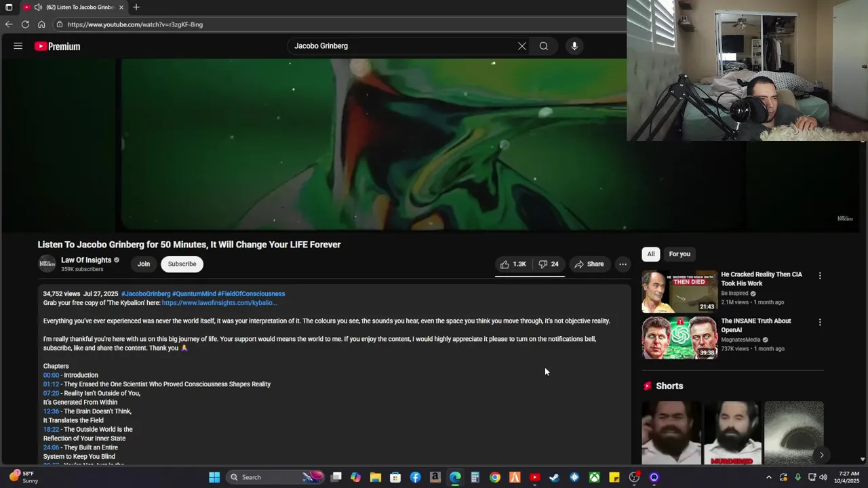Join the Law Of Insights channel
The height and width of the screenshot is (488, 868).
[x=144, y=264]
